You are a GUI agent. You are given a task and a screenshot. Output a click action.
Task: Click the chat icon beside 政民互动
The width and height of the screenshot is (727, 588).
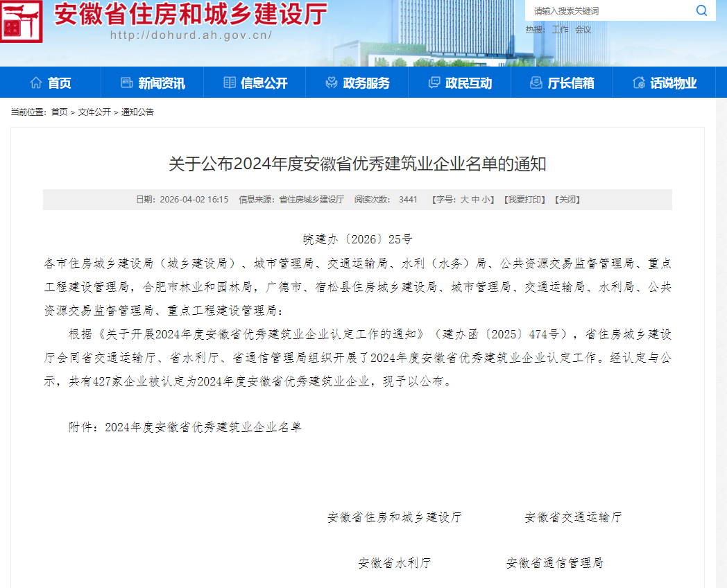click(x=434, y=83)
